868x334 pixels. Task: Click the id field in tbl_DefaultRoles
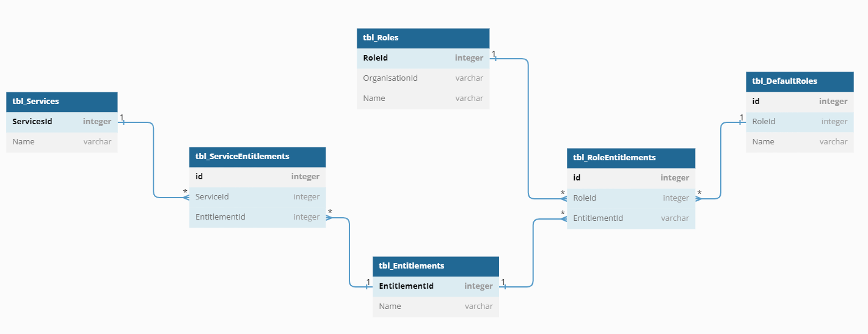pos(800,102)
